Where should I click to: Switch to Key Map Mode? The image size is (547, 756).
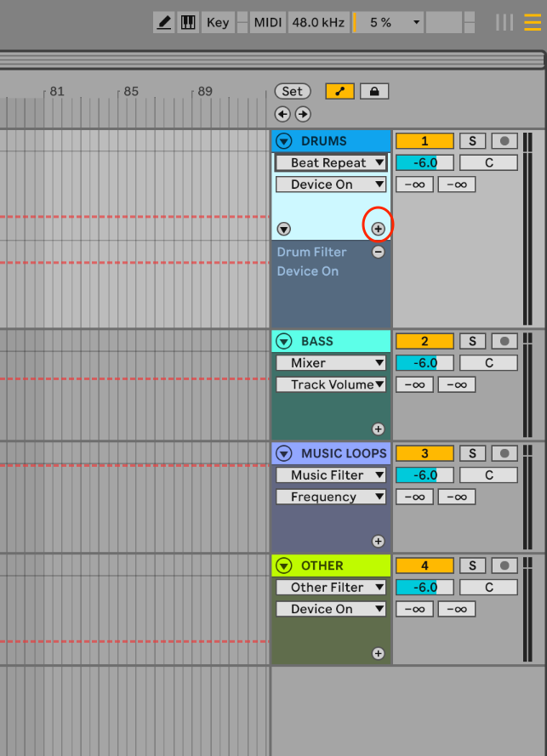tap(218, 22)
